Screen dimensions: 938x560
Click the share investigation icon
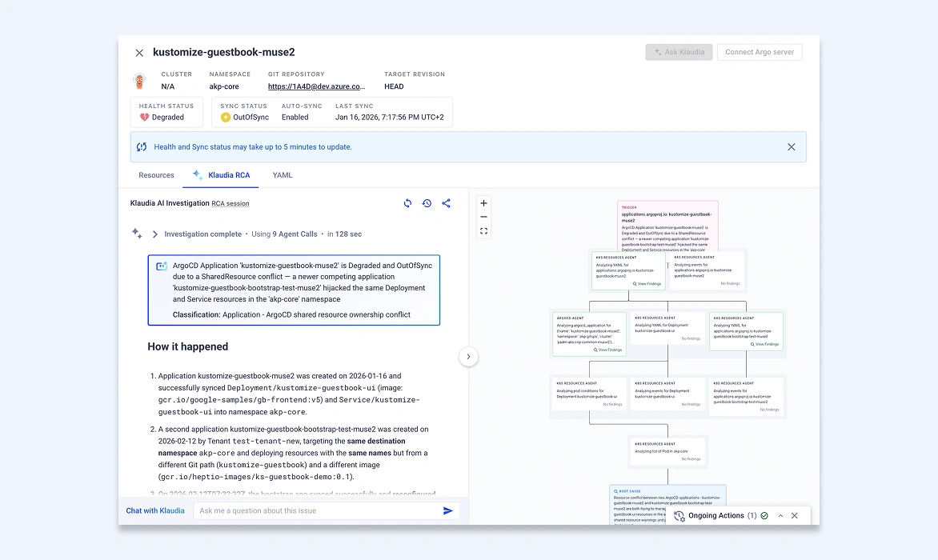point(447,203)
